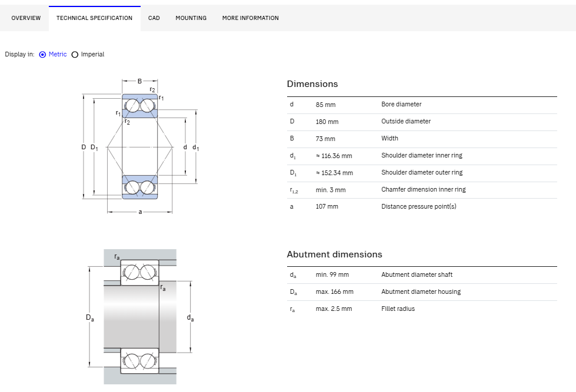Select the Imperial radio button
This screenshot has height=392, width=576.
(75, 54)
